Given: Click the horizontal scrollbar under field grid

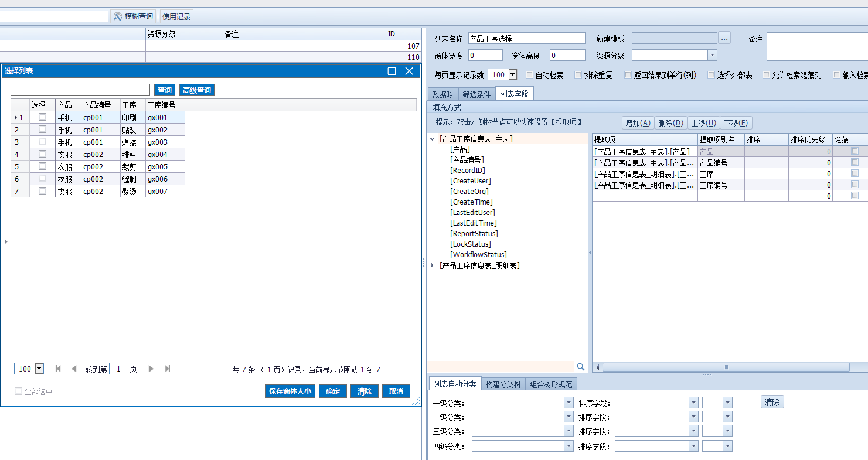Looking at the screenshot, I should [x=725, y=367].
